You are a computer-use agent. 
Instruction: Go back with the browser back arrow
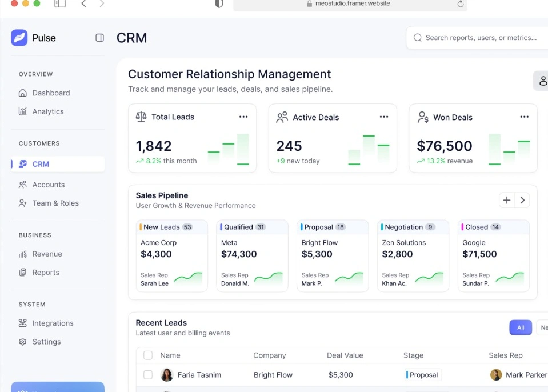point(83,3)
